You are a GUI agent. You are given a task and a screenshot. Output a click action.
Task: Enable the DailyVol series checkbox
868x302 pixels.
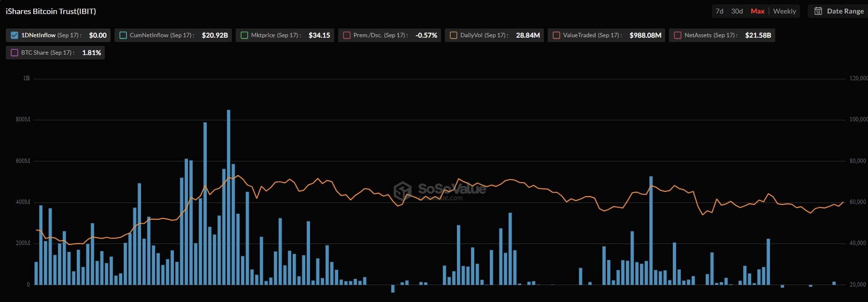454,35
